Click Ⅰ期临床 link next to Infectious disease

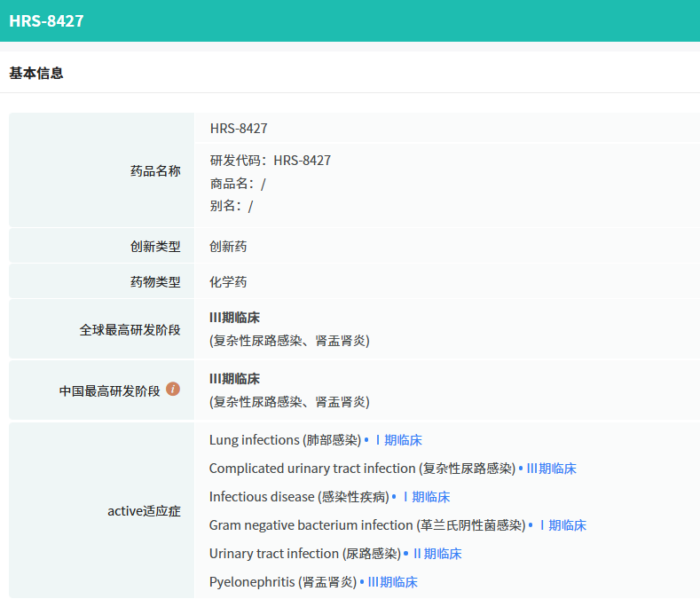(426, 497)
